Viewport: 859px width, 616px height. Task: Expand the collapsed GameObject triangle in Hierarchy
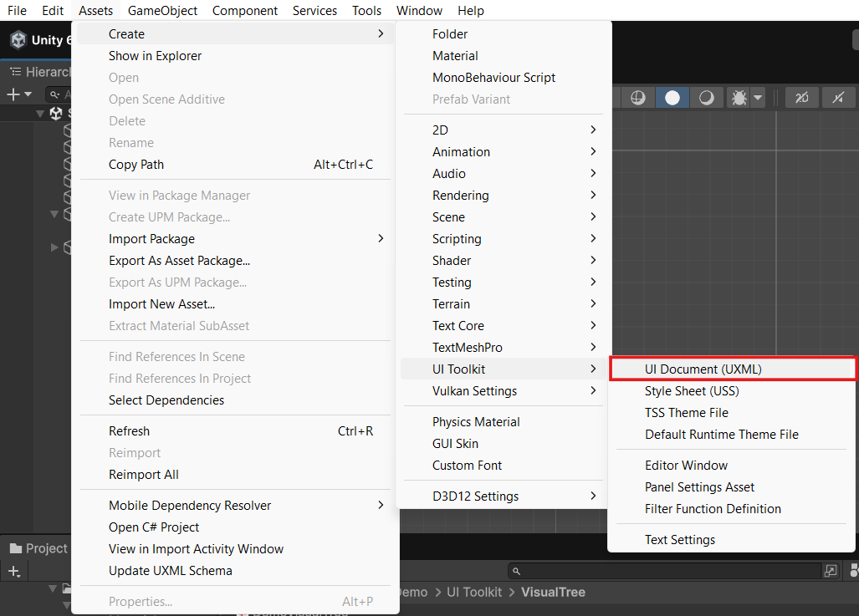tap(55, 247)
